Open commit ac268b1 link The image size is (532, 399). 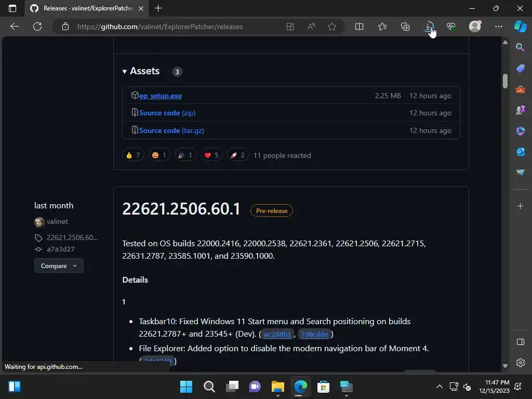point(277,334)
